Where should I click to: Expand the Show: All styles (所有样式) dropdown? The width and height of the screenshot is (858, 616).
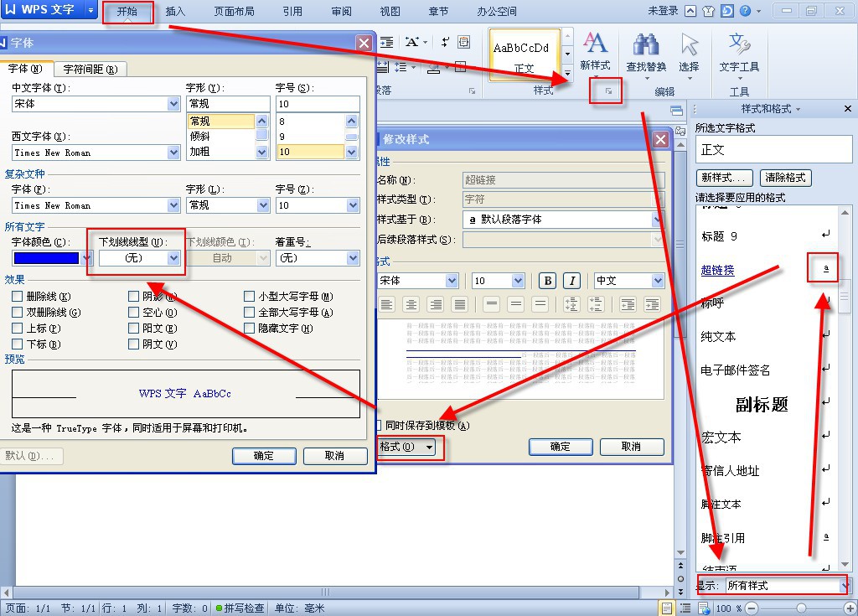[x=845, y=585]
